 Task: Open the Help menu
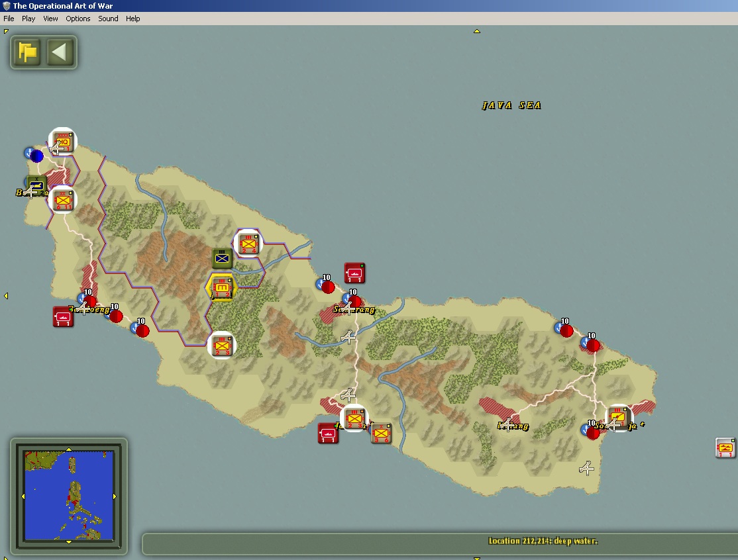pyautogui.click(x=132, y=19)
